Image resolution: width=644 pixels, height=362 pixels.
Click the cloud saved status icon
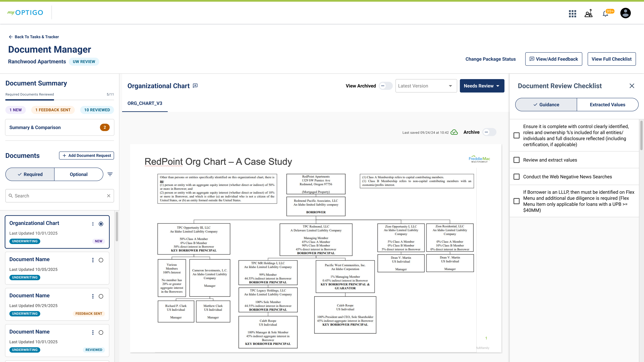454,132
